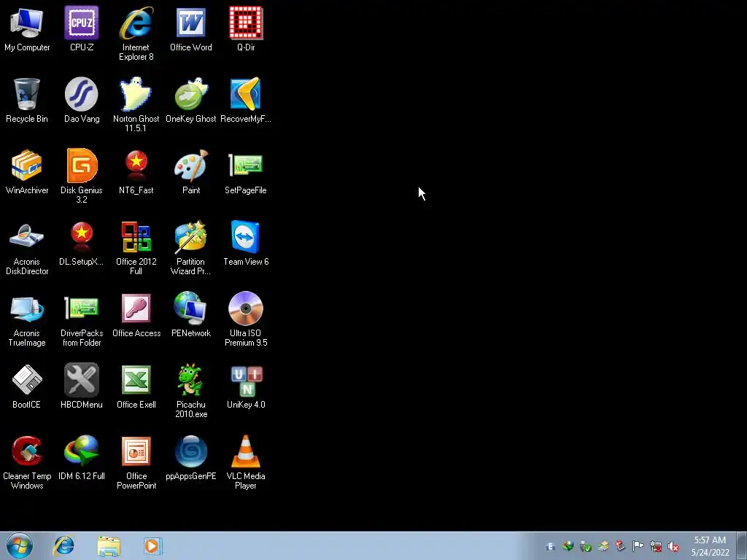Select the OneKey Ghost icon
The height and width of the screenshot is (560, 747).
(x=191, y=100)
